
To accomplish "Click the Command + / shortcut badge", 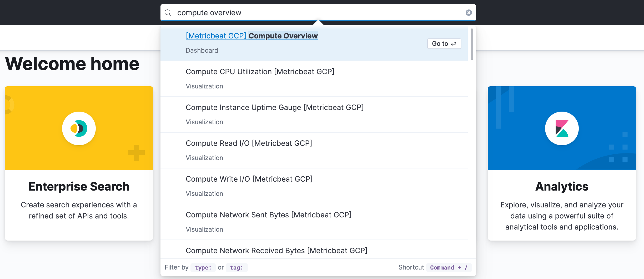I will (x=449, y=268).
